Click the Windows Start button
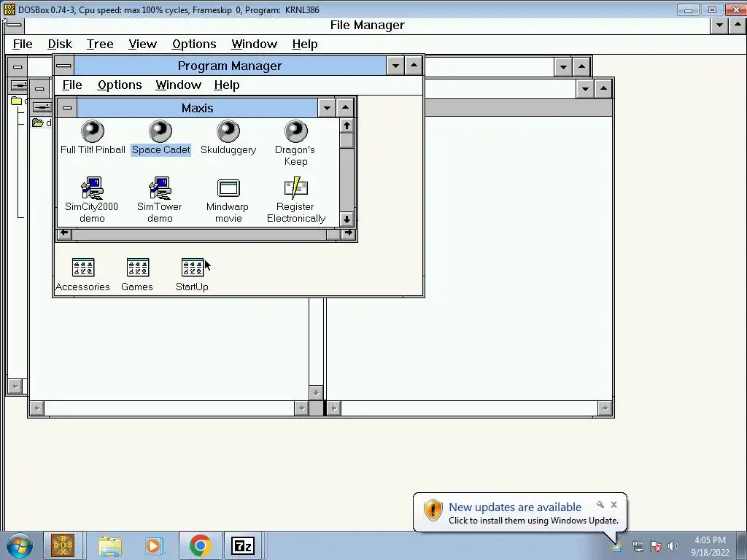Screen dimensions: 747x560 [19, 545]
